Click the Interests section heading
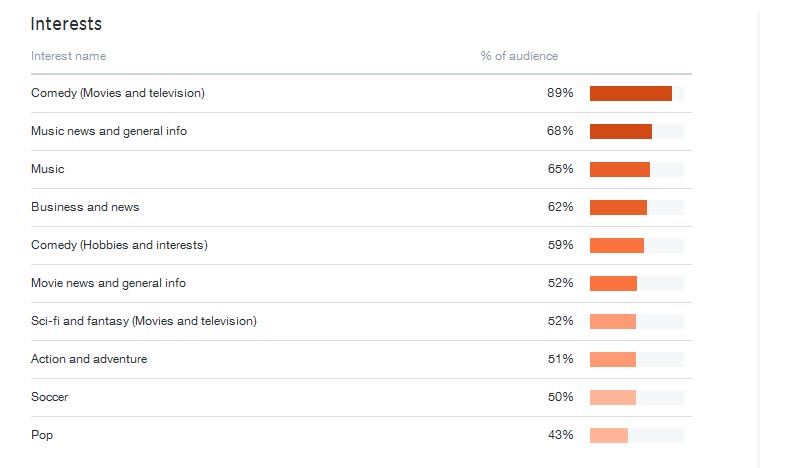Image resolution: width=790 pixels, height=468 pixels. pyautogui.click(x=66, y=24)
